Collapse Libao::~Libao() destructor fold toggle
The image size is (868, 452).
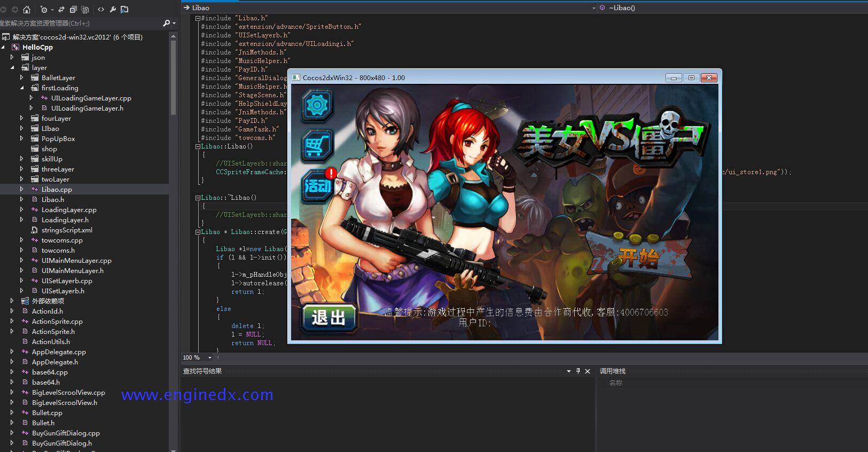(198, 198)
